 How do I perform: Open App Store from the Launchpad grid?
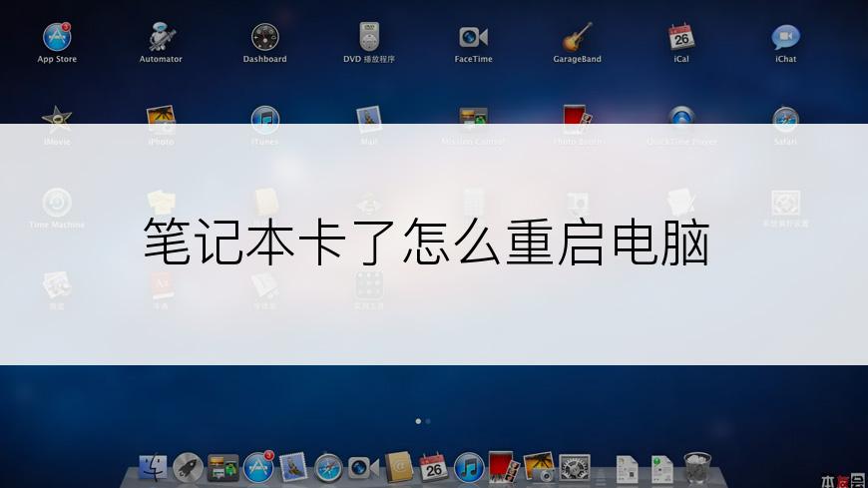coord(57,38)
